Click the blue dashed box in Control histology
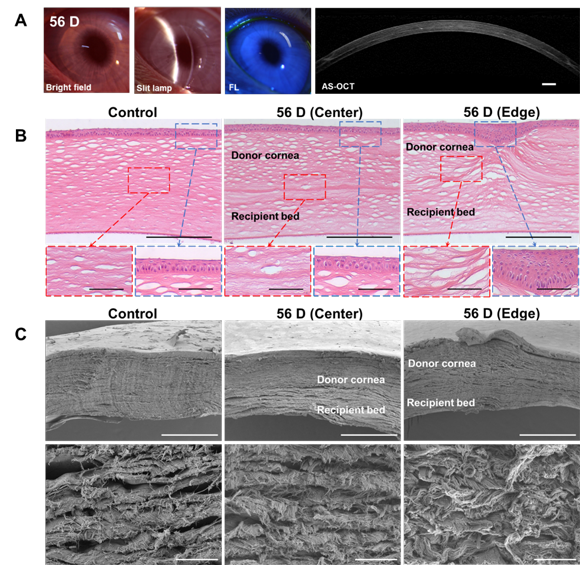Viewport: 580px width, 565px height. point(196,136)
